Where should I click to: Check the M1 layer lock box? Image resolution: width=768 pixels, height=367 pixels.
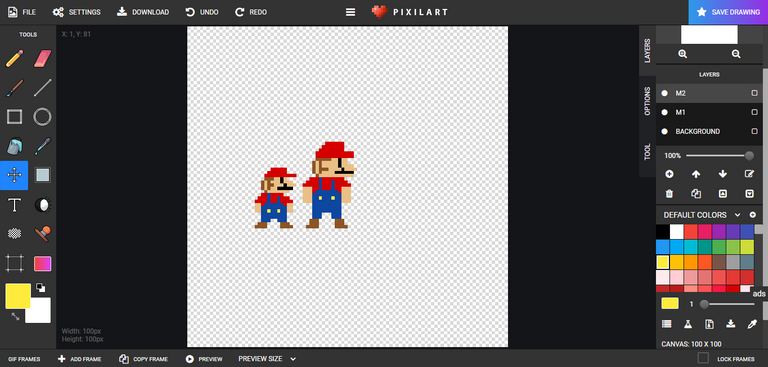(x=754, y=112)
